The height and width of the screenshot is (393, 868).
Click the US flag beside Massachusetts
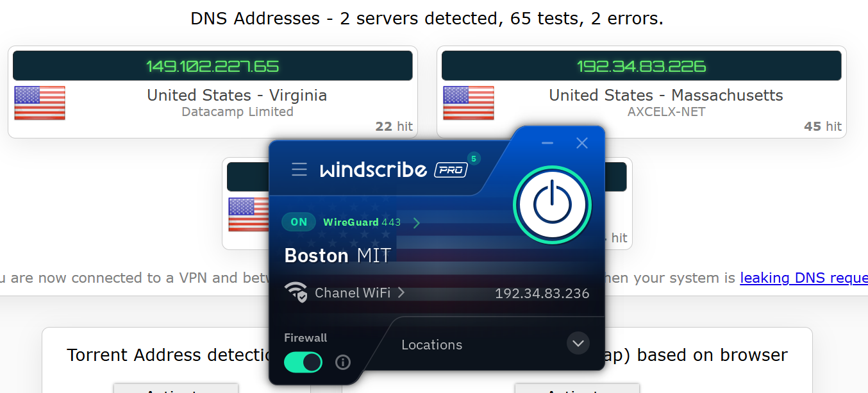[469, 103]
